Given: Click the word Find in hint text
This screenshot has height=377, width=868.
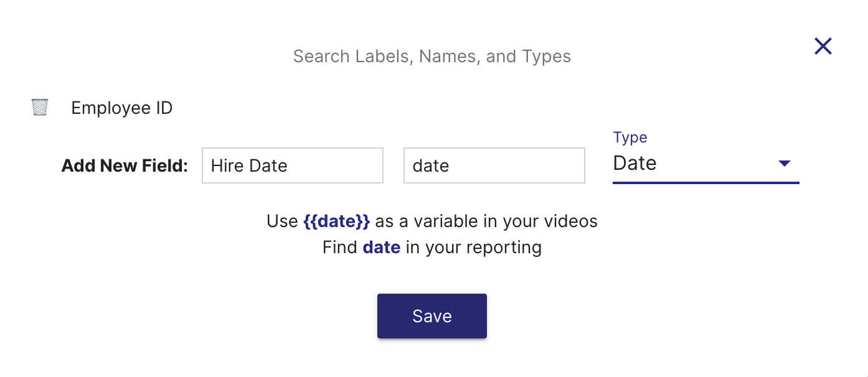Looking at the screenshot, I should pos(339,248).
